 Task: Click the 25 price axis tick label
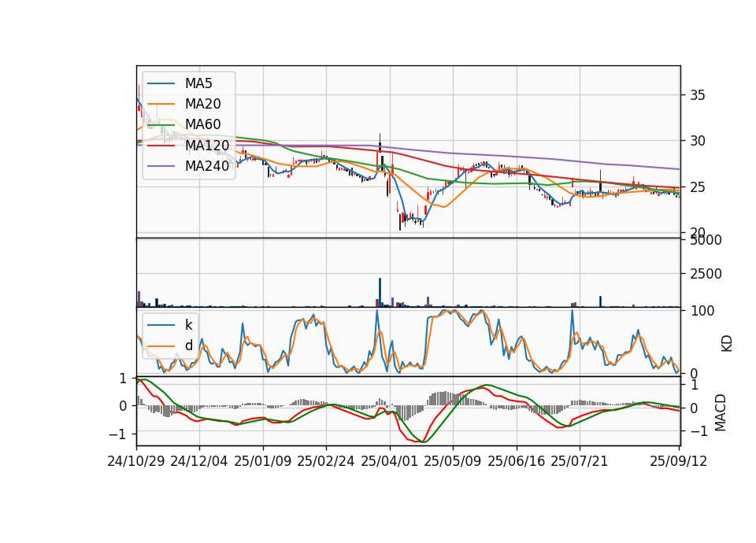point(698,187)
